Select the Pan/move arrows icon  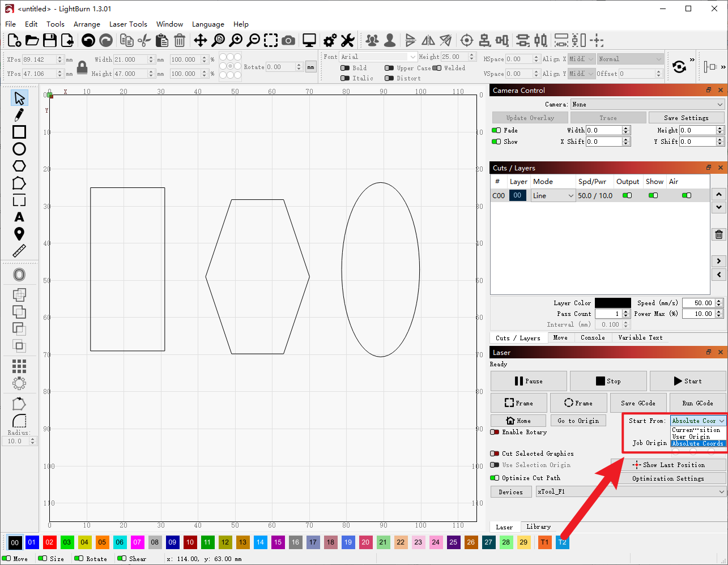[200, 40]
